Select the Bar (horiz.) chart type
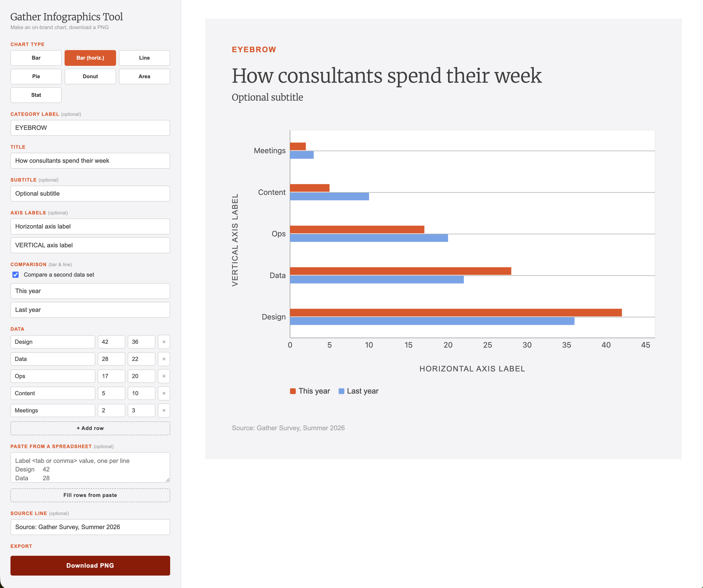 pyautogui.click(x=90, y=58)
